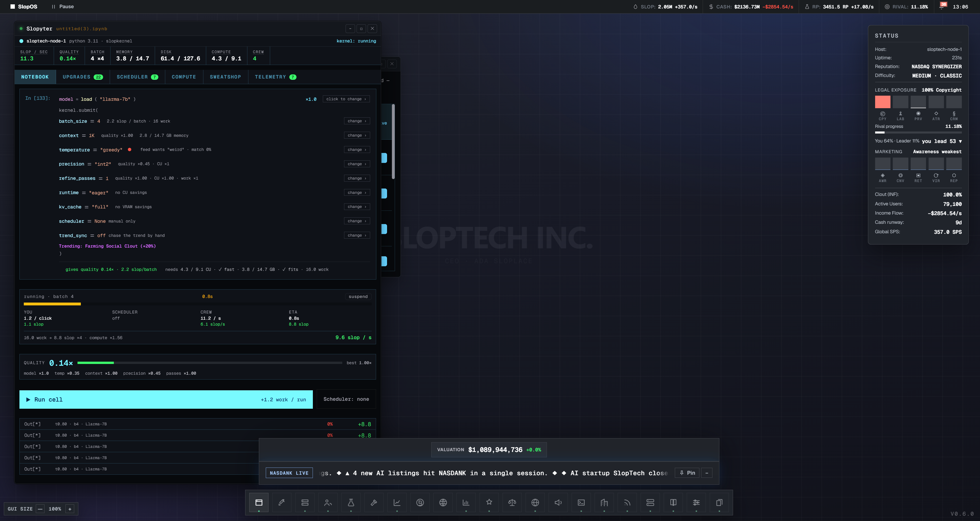Screen dimensions: 980x521
Task: Change the runtime parameter
Action: coord(356,192)
